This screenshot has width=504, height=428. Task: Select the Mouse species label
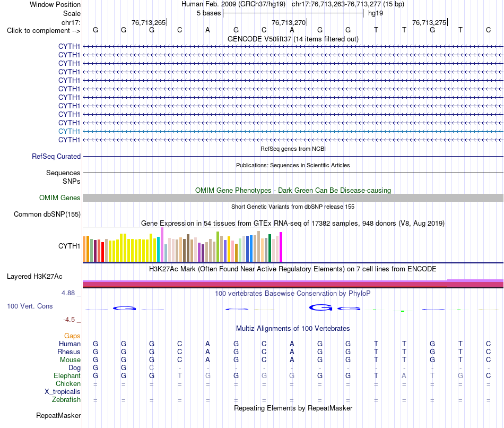point(70,360)
